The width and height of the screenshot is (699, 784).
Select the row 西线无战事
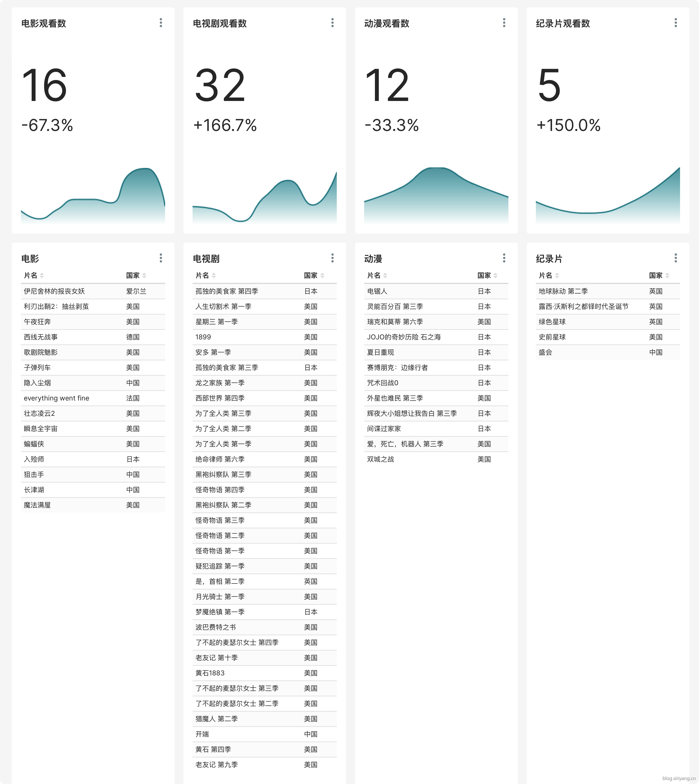pos(93,337)
